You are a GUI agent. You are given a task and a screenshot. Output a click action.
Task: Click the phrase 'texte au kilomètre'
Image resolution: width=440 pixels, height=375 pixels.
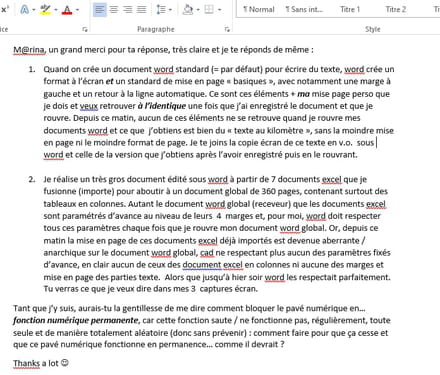point(268,130)
